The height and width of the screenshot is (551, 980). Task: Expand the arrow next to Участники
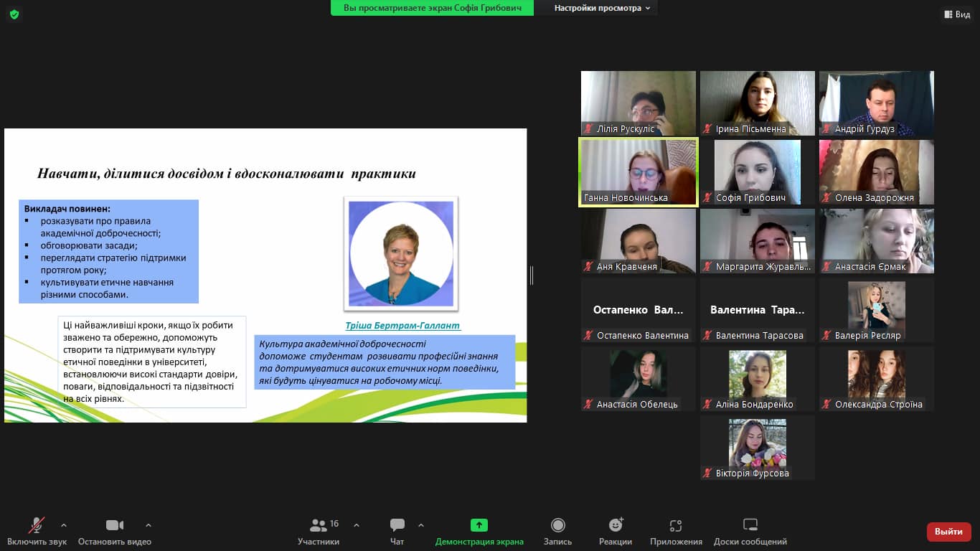pyautogui.click(x=357, y=525)
